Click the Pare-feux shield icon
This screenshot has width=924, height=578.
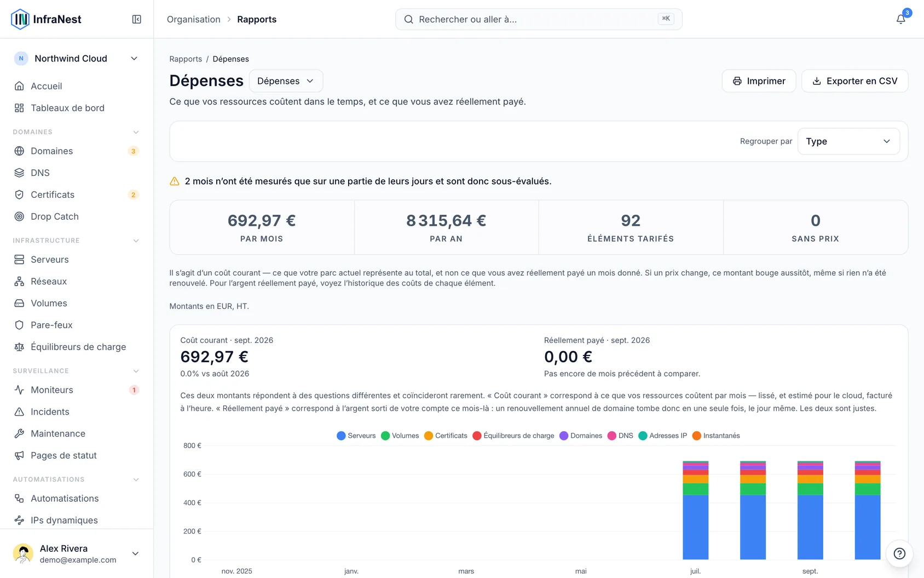[x=19, y=325]
